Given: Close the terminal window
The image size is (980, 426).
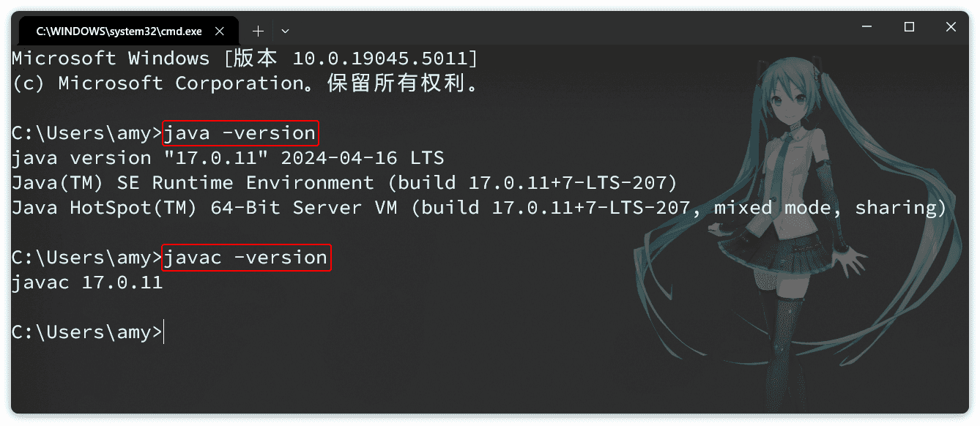Looking at the screenshot, I should [951, 27].
